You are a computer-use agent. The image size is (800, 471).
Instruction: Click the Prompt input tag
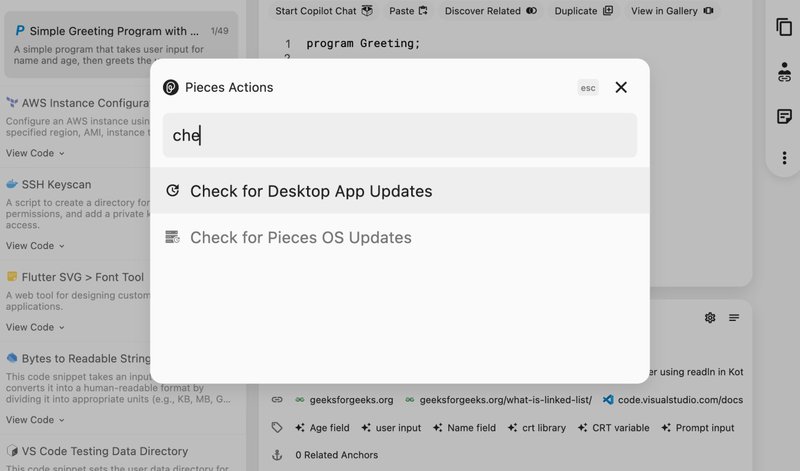coord(697,428)
